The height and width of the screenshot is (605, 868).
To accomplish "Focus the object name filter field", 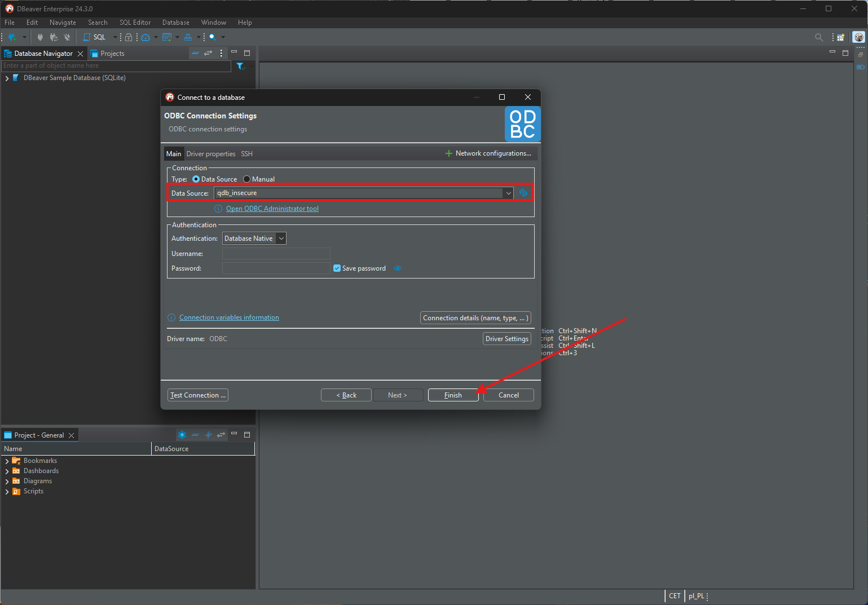I will coord(116,66).
